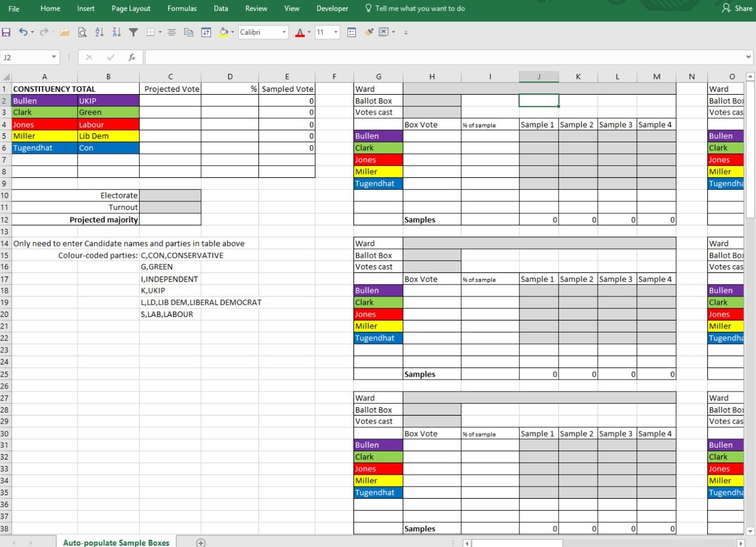Screen dimensions: 756x547
Task: Open the Font Size dropdown
Action: pos(336,32)
